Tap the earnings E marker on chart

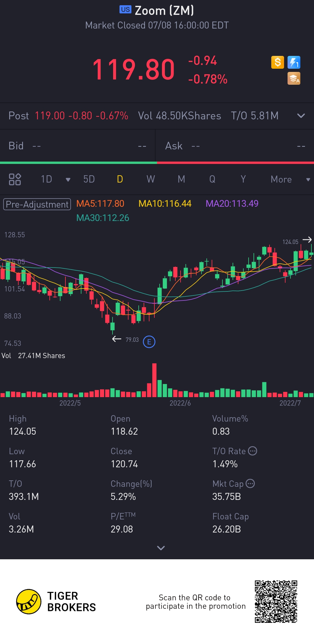pos(149,342)
